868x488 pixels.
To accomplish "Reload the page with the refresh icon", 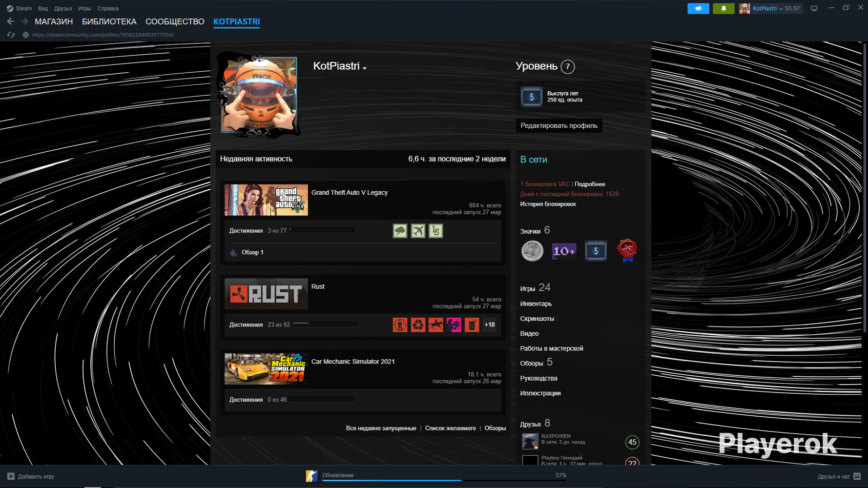I will (11, 35).
